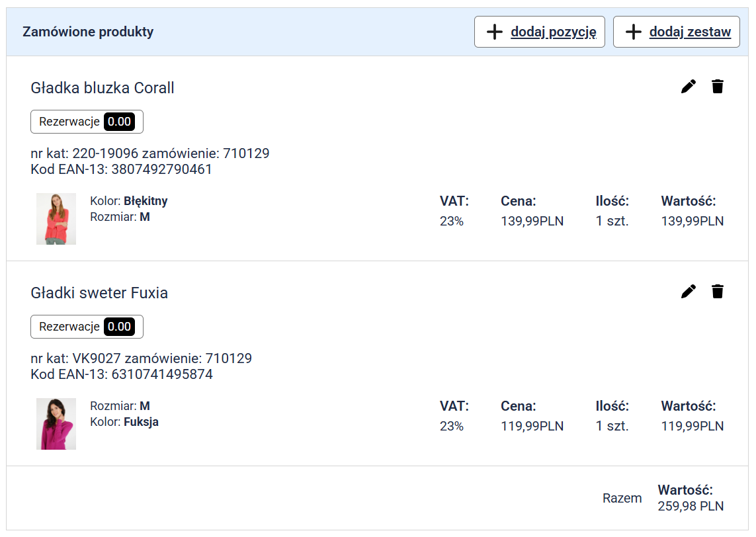This screenshot has width=756, height=537.
Task: Select the EAN code 6310741495874 text
Action: tap(162, 374)
